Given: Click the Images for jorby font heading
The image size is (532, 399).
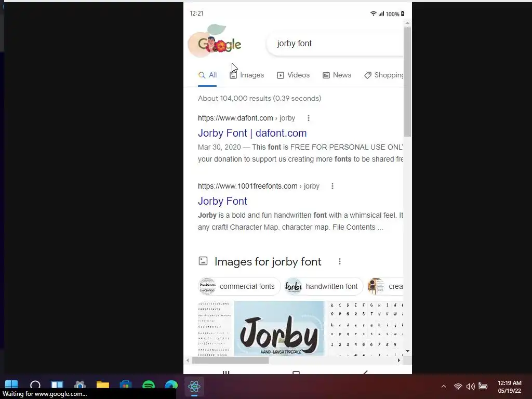Looking at the screenshot, I should click(268, 262).
